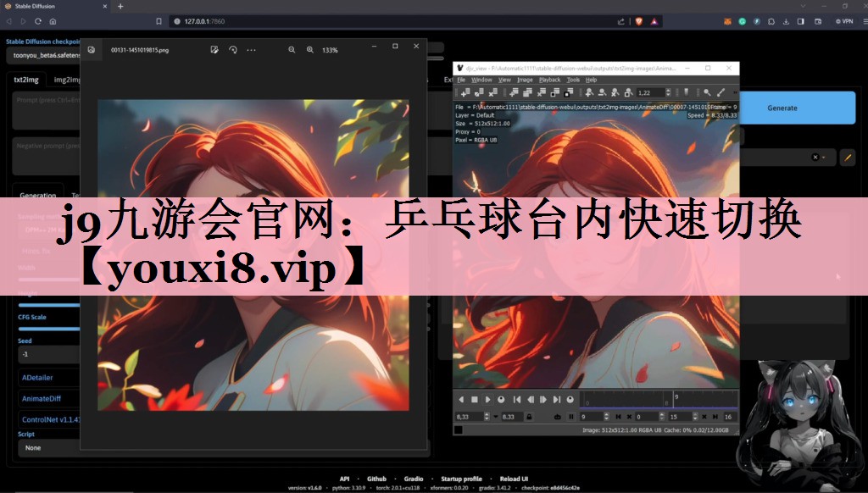Open a new browser tab

pos(120,6)
